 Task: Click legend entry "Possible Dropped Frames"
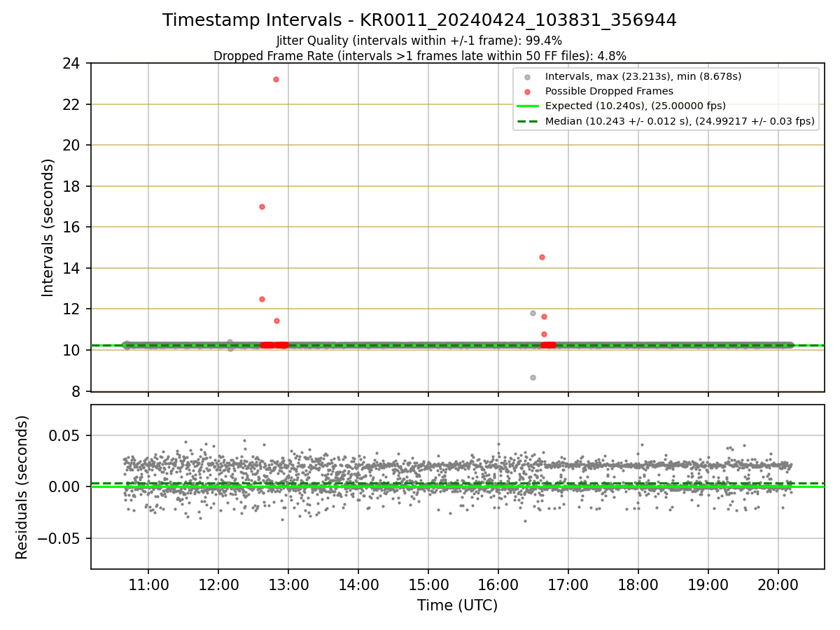pos(609,91)
